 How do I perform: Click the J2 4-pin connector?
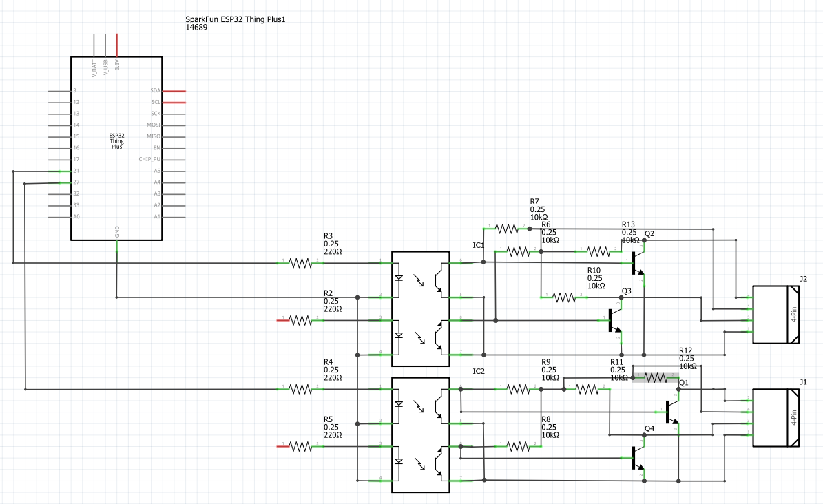click(775, 315)
